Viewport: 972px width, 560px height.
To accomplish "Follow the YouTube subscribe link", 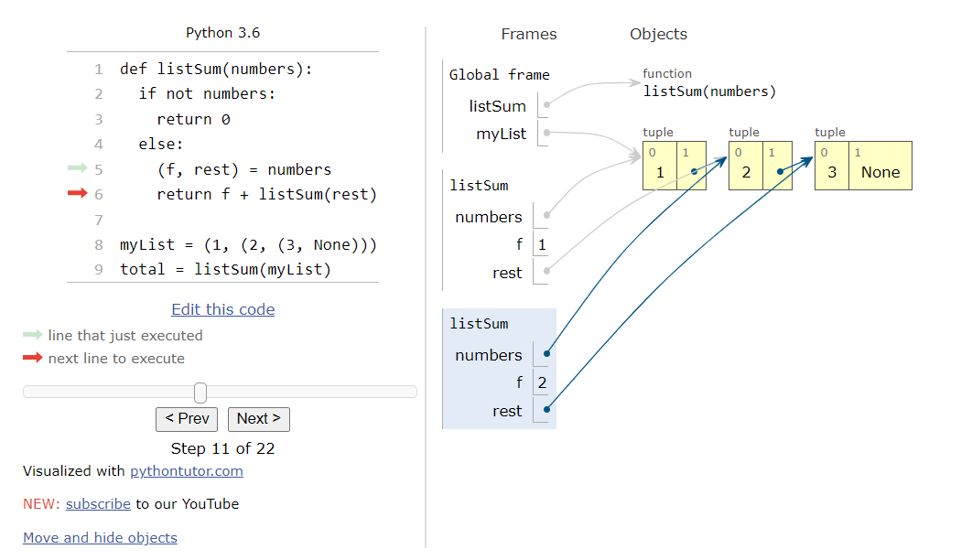I will tap(98, 503).
